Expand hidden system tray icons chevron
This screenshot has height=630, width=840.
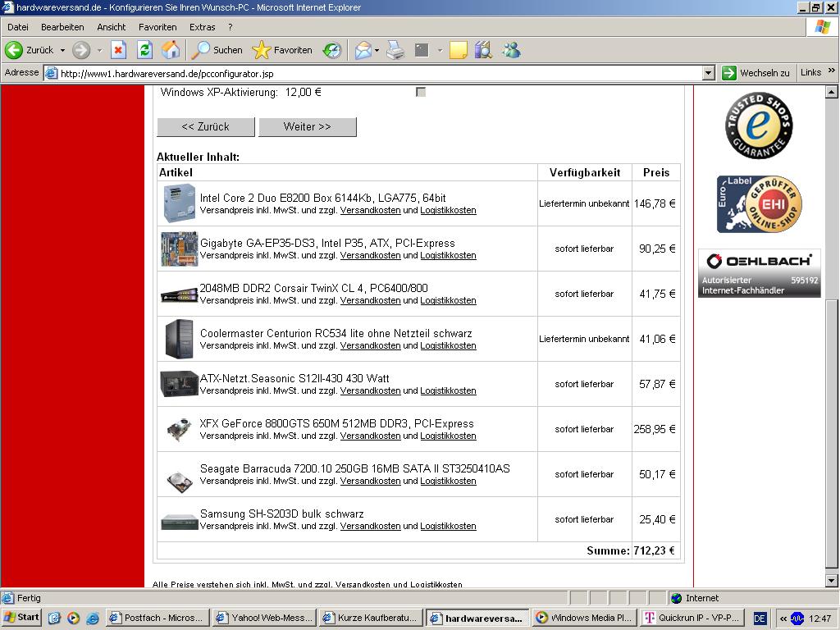(x=783, y=619)
